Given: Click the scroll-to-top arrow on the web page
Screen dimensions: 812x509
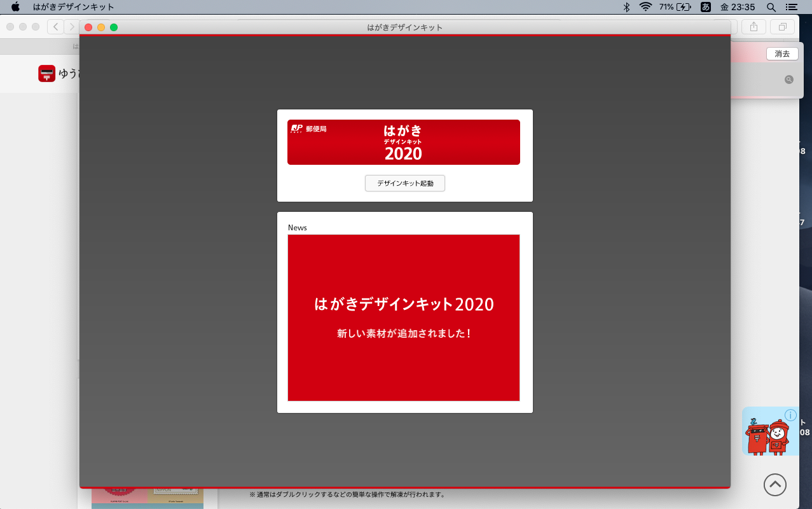Looking at the screenshot, I should (x=775, y=485).
